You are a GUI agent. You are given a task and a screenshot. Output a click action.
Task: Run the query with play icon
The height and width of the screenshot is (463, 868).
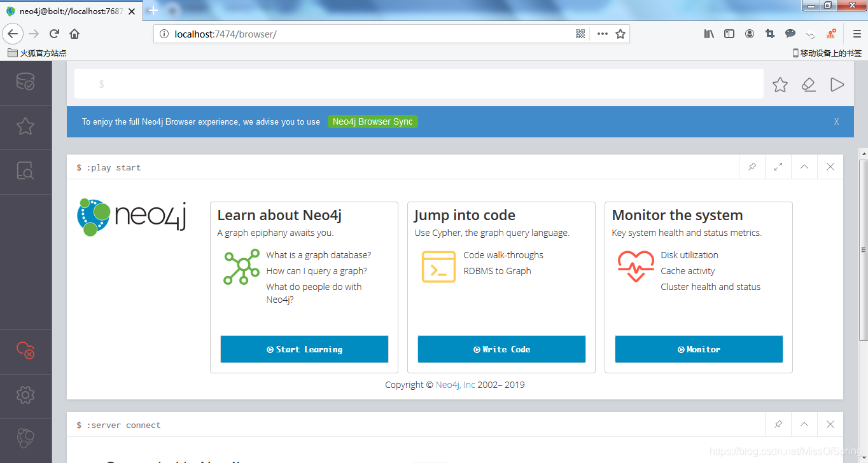(837, 85)
